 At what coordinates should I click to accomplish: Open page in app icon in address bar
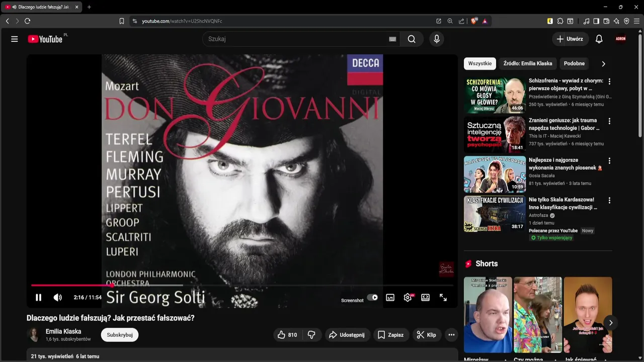439,21
